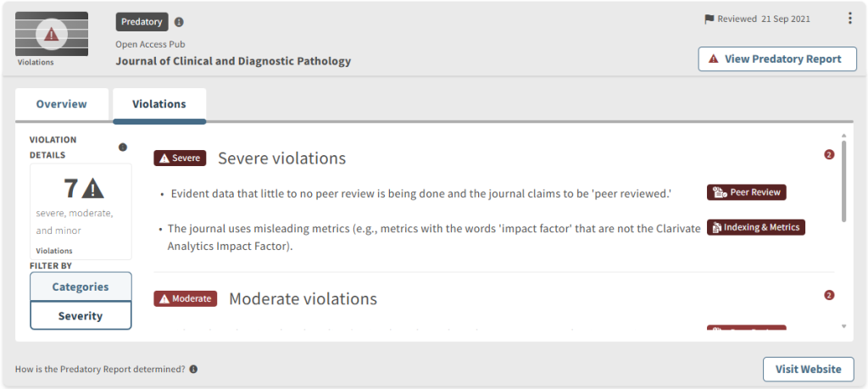Open the three-dot options menu
This screenshot has width=868, height=389.
850,19
